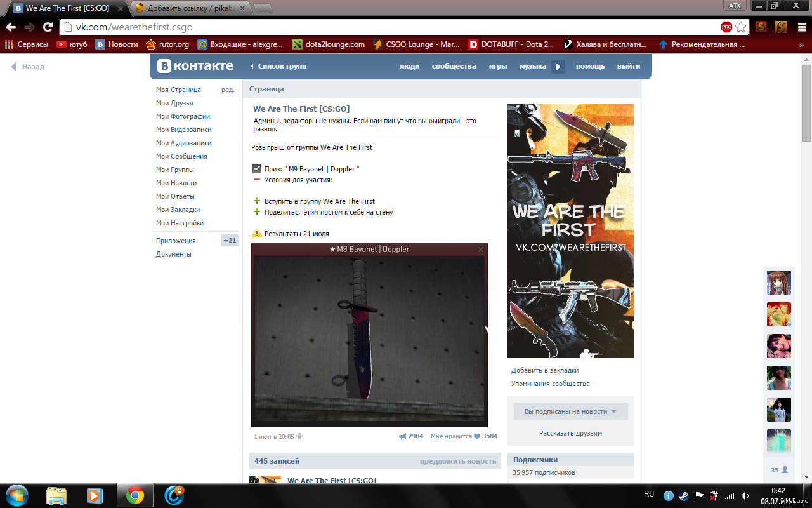This screenshot has width=812, height=508.
Task: Open Мои Закладки
Action: pyautogui.click(x=178, y=210)
